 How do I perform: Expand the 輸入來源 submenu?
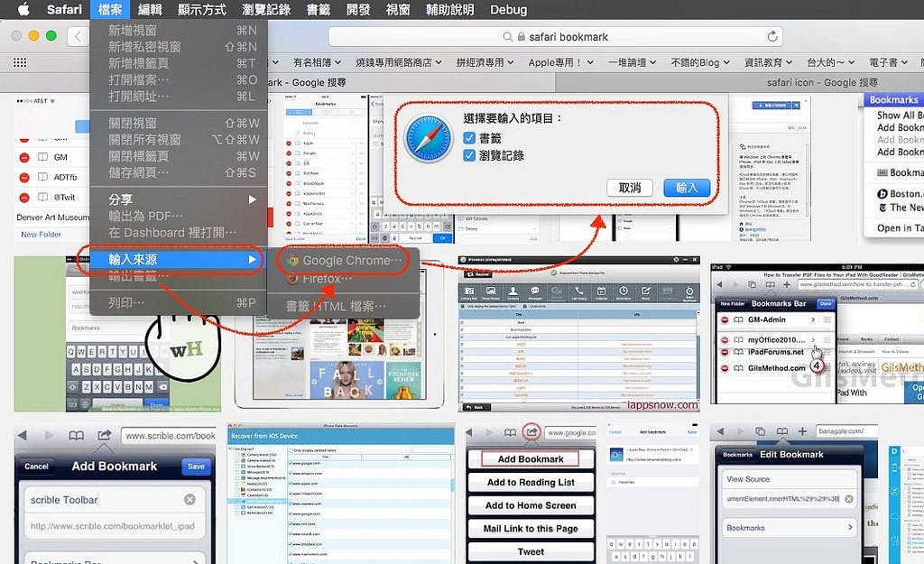(179, 259)
